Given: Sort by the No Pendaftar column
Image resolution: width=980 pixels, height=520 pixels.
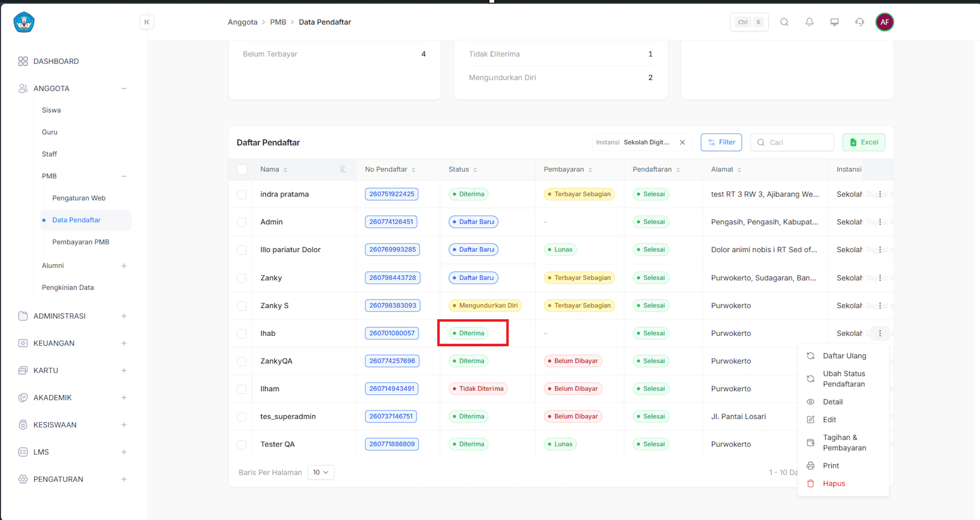Looking at the screenshot, I should [x=413, y=170].
